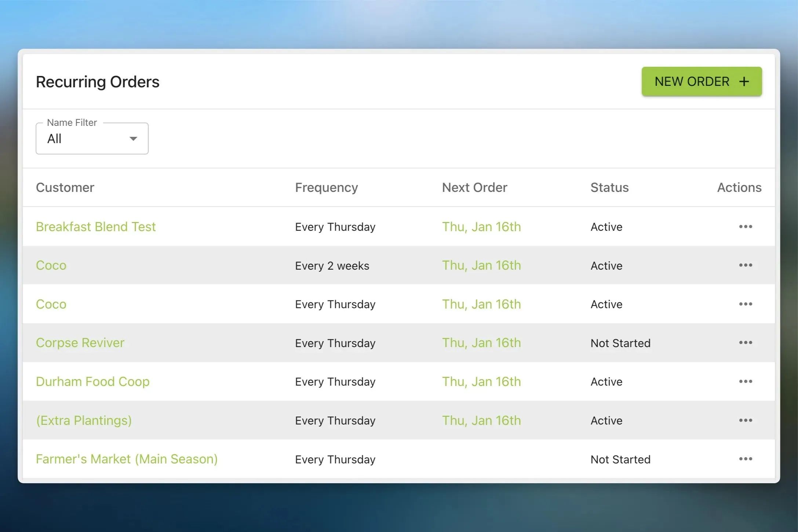Click the Status column header

(609, 187)
